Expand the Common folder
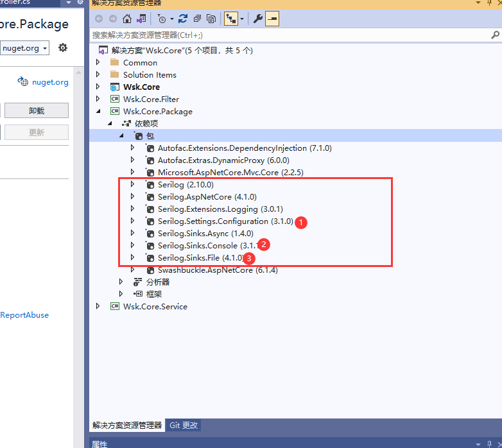502x448 pixels. [98, 62]
